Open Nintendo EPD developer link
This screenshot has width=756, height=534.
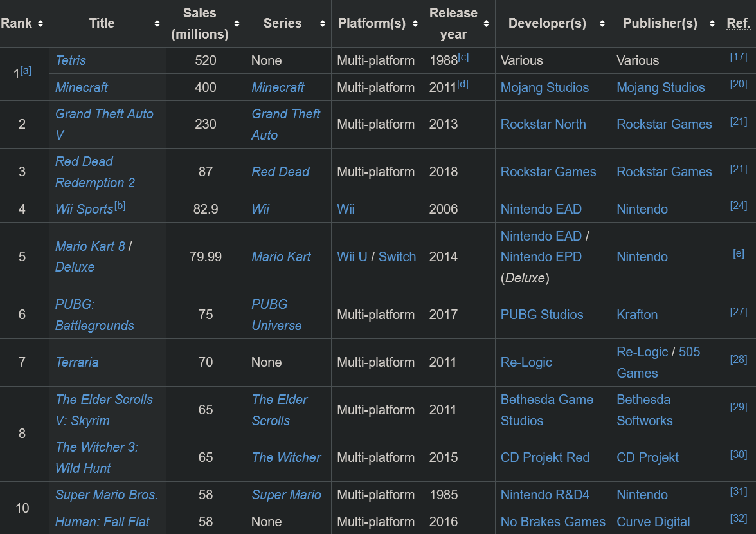pos(541,257)
